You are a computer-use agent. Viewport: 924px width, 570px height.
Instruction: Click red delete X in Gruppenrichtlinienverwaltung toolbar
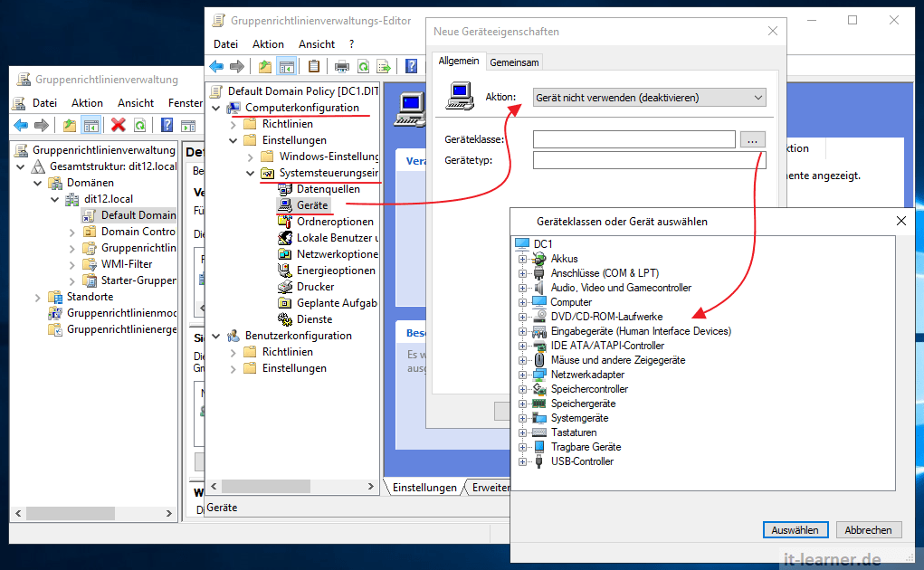tap(119, 125)
